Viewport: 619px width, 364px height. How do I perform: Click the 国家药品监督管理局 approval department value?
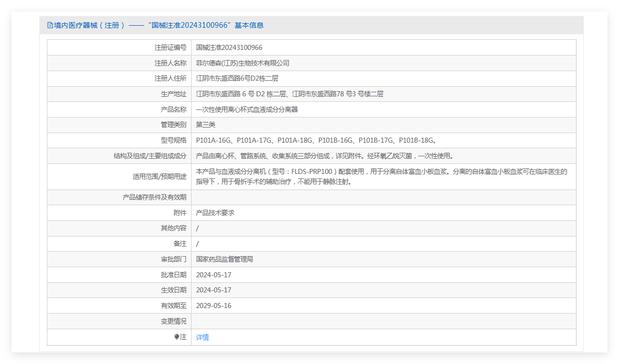click(x=224, y=259)
